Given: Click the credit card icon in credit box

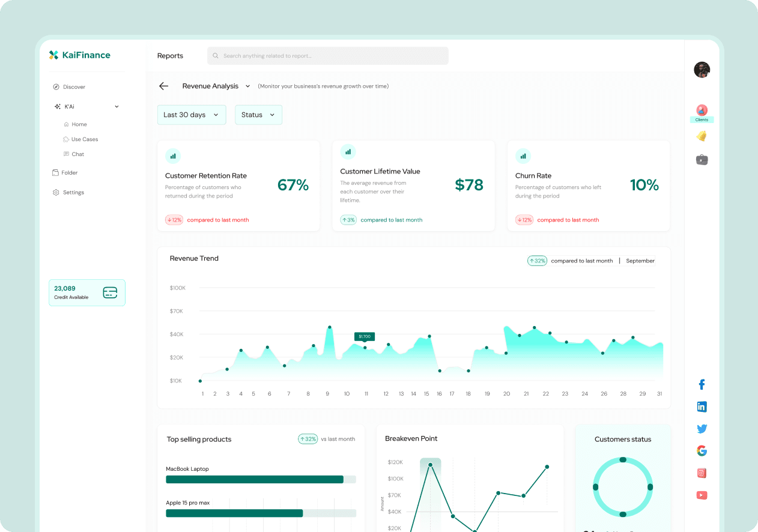Looking at the screenshot, I should point(110,292).
